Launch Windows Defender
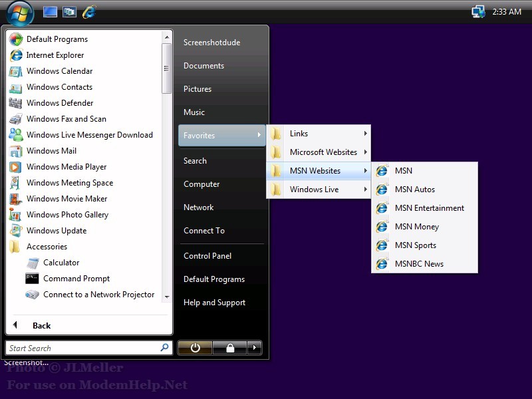This screenshot has height=399, width=532. [x=59, y=103]
